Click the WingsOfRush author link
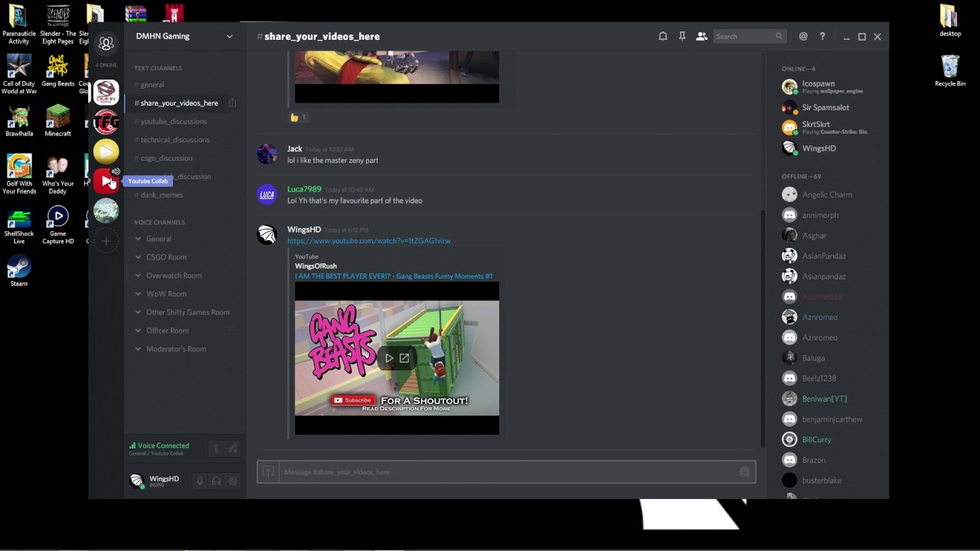 pos(315,266)
